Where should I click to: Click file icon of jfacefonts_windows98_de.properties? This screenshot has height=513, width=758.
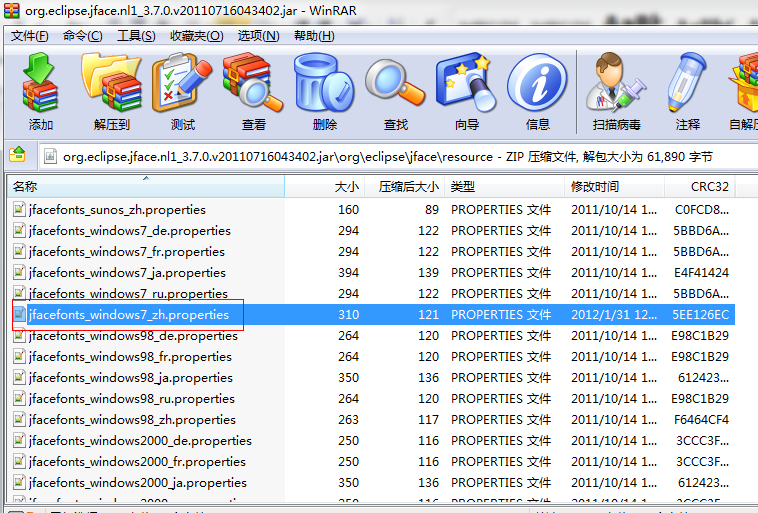pos(19,336)
